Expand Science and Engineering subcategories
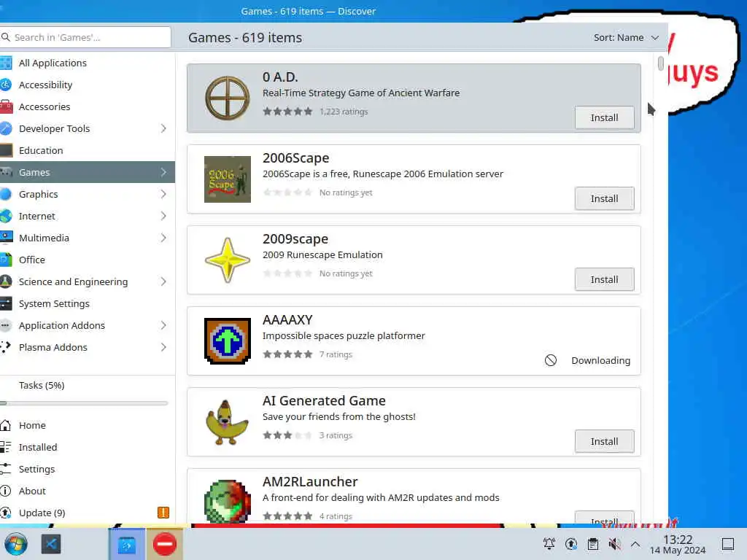This screenshot has width=747, height=560. coord(163,282)
